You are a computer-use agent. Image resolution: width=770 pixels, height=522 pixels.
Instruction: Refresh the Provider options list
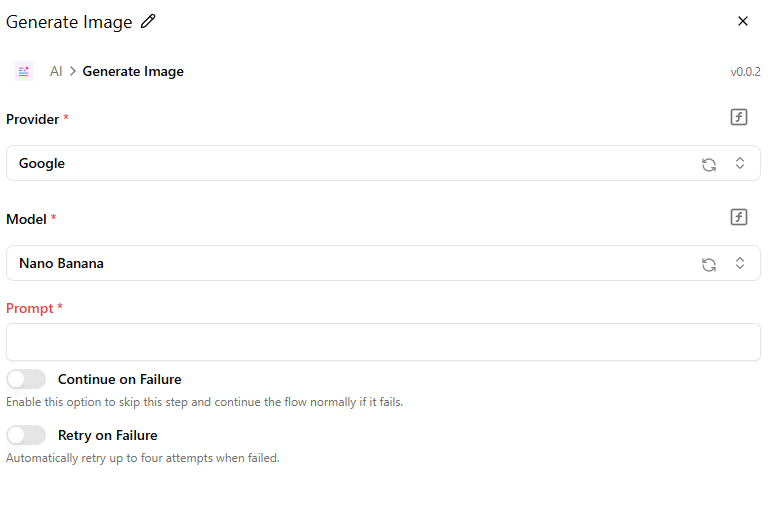(709, 164)
